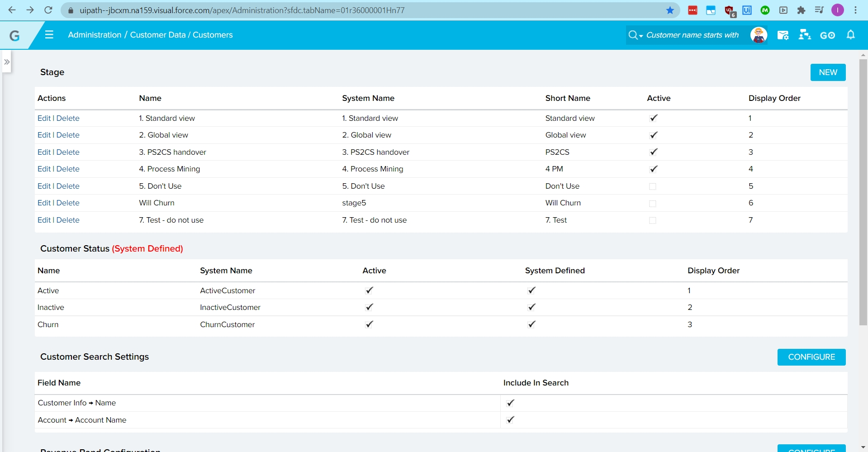Image resolution: width=868 pixels, height=452 pixels.
Task: Delete the 7. Test - do not use stage
Action: 68,220
